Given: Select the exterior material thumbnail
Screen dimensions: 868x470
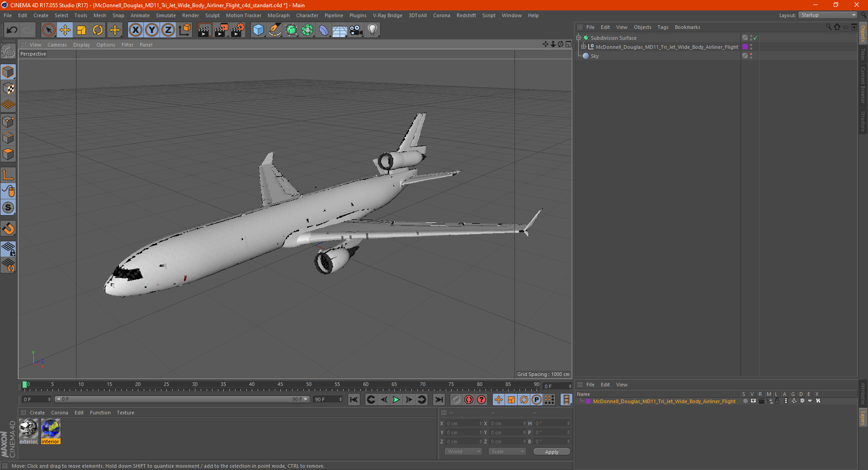Looking at the screenshot, I should click(28, 431).
